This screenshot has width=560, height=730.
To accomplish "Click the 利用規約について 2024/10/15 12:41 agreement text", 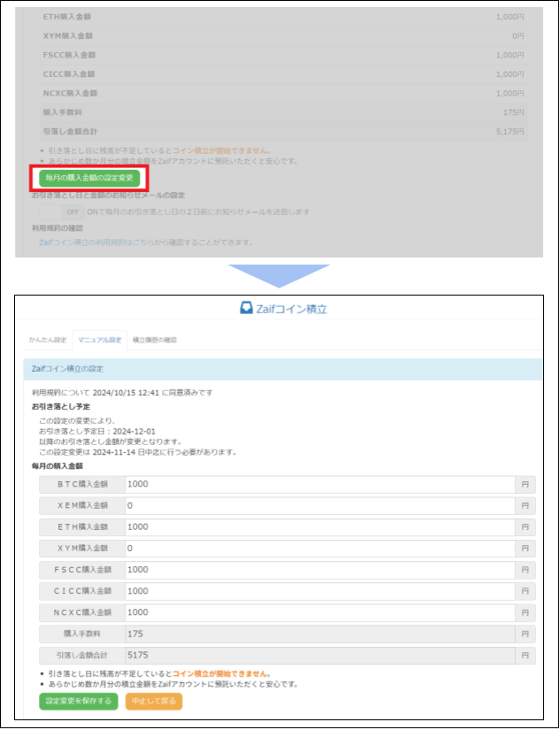I will point(122,393).
